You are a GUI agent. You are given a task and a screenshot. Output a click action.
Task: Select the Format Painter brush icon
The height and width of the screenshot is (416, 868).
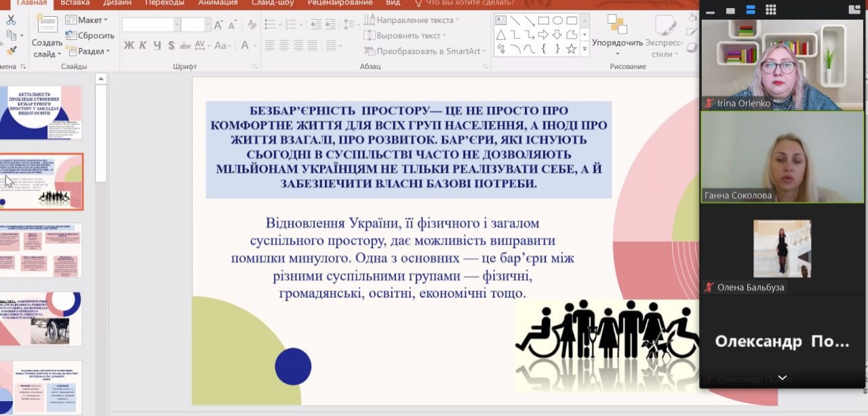(11, 50)
